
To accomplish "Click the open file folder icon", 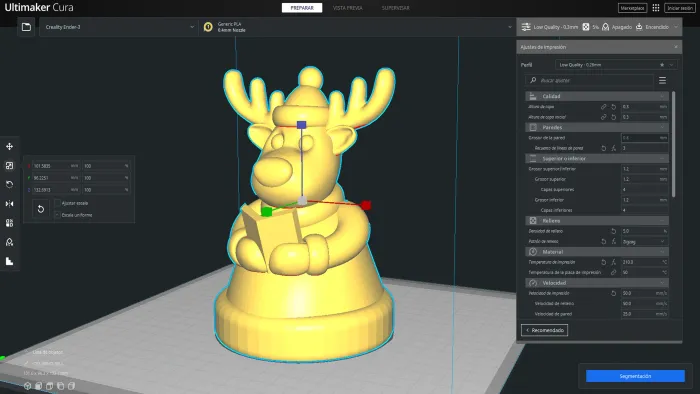I will 26,27.
